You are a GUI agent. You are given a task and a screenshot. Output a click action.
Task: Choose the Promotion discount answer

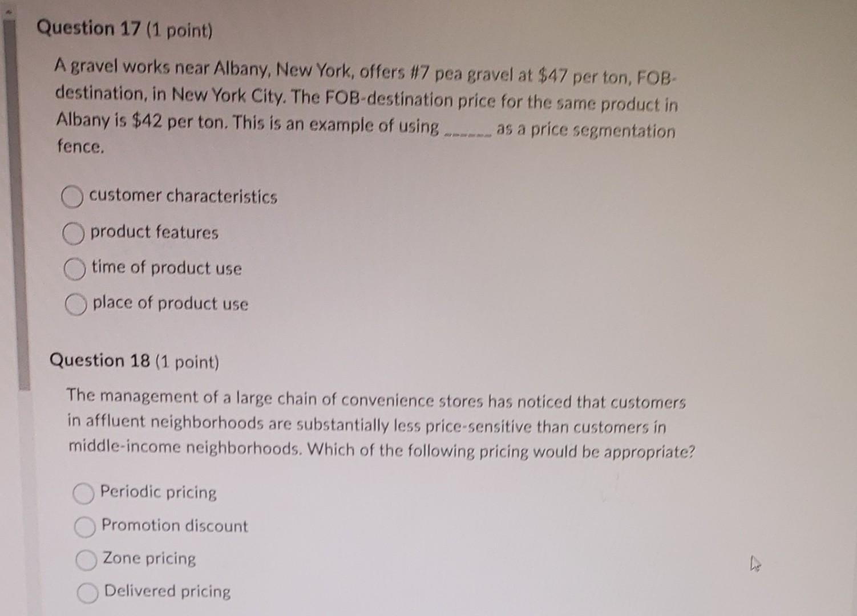point(86,528)
